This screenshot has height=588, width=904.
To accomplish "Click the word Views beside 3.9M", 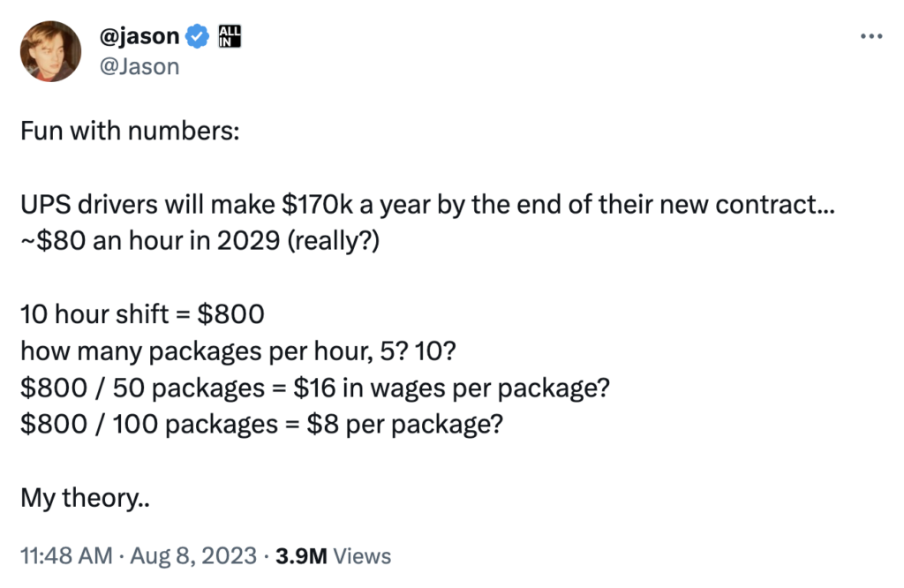I will (362, 556).
